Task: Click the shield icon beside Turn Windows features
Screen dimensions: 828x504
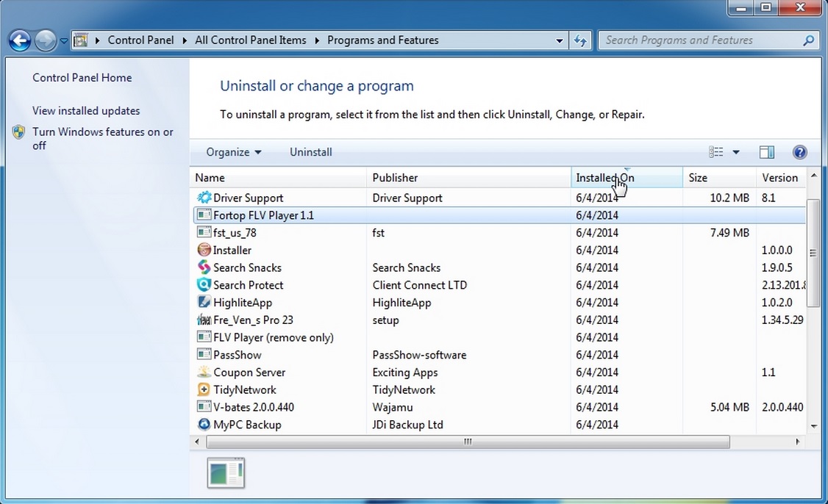Action: tap(19, 132)
